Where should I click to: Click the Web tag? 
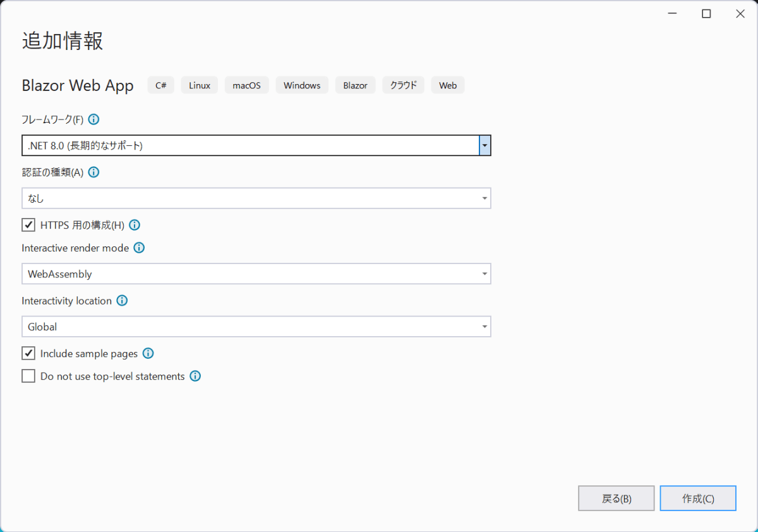[x=448, y=85]
